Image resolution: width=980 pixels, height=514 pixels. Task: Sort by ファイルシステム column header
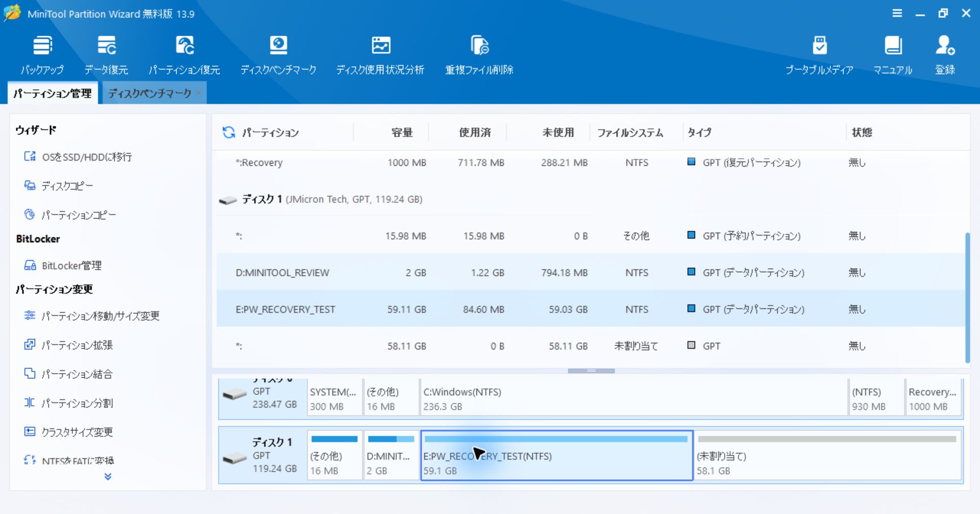pos(630,133)
